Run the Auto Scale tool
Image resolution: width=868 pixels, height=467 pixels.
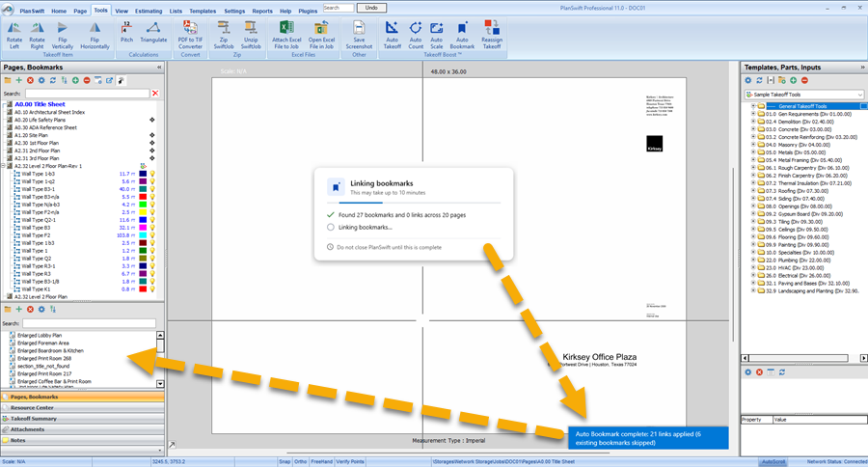[x=436, y=36]
